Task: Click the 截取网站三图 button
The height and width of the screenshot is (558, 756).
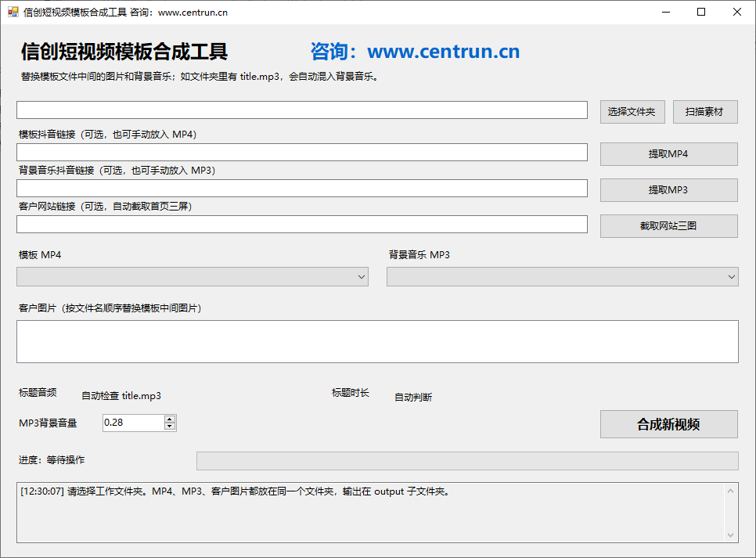Action: tap(668, 225)
